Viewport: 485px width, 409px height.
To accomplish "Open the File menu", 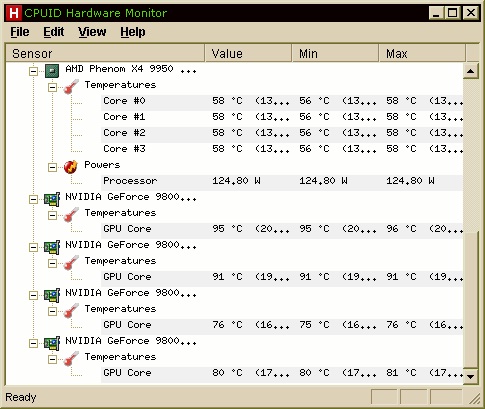I will click(x=20, y=32).
